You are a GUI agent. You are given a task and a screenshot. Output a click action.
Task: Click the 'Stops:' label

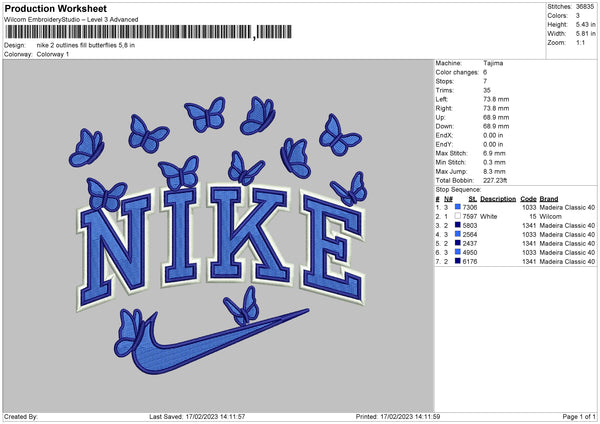click(x=445, y=81)
